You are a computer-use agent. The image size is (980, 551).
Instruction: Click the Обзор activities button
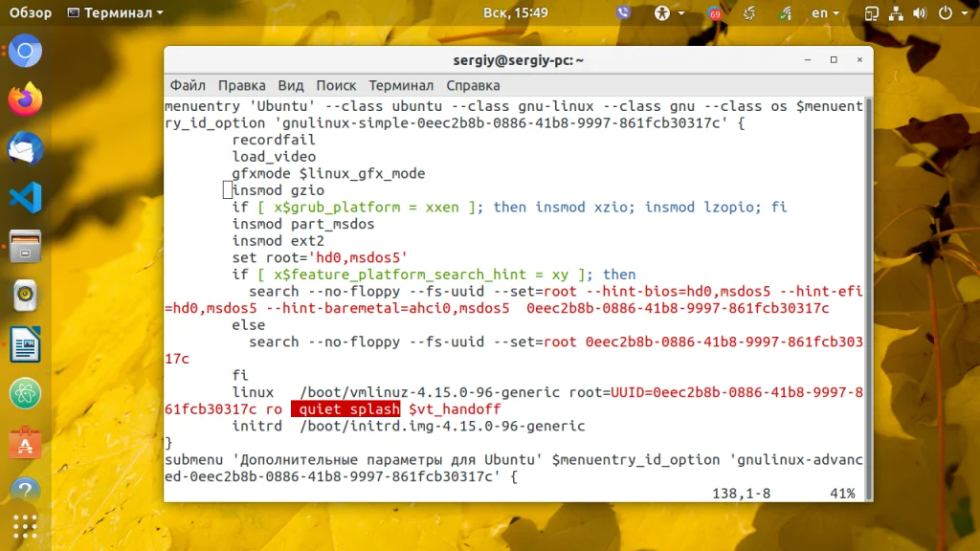tap(30, 12)
